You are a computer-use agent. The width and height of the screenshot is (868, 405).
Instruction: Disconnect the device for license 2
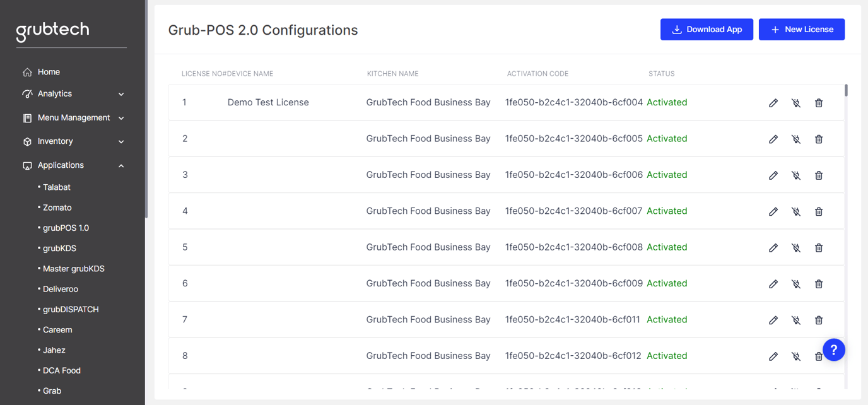click(x=796, y=139)
